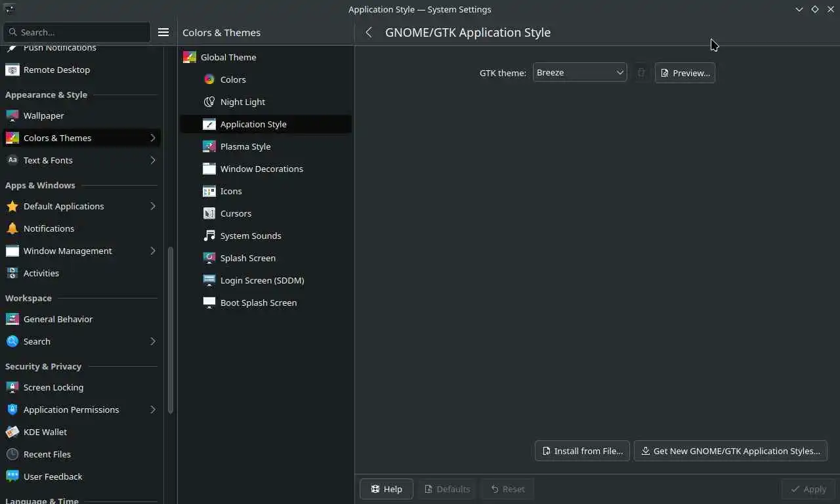The width and height of the screenshot is (840, 504).
Task: Expand Window Management chevron
Action: pyautogui.click(x=152, y=251)
